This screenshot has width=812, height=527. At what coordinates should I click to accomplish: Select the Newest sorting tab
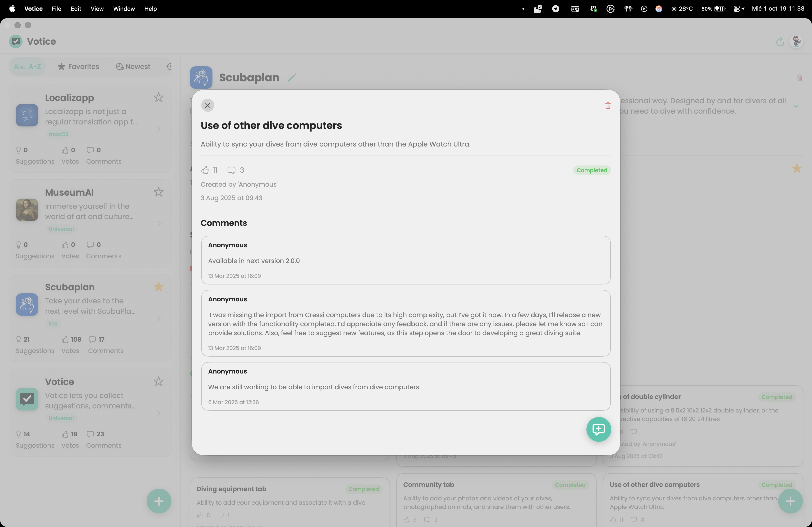pos(133,67)
